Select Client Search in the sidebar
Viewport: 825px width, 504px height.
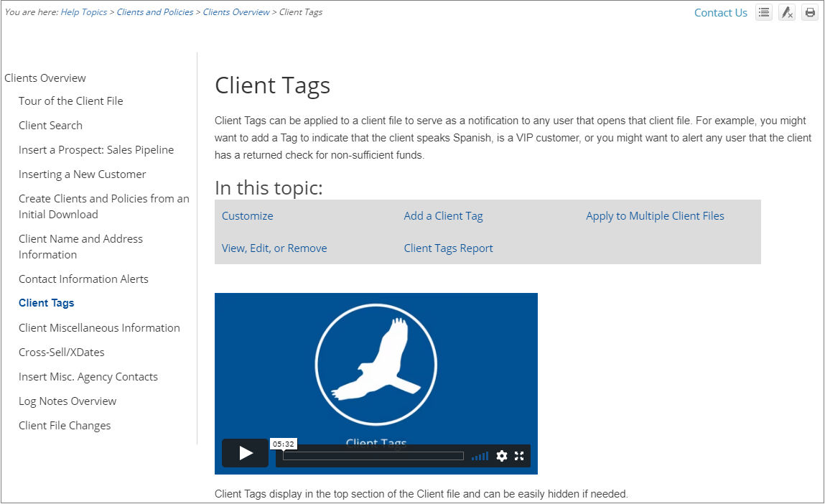(x=50, y=125)
